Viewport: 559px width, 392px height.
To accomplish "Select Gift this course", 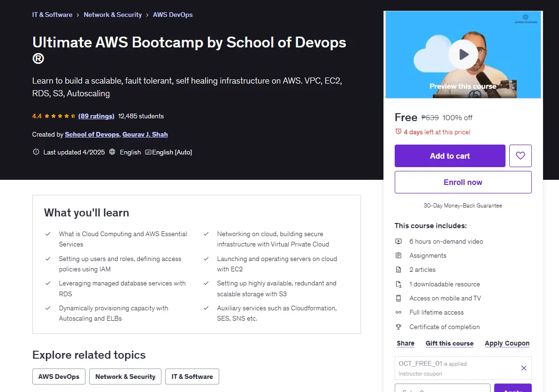I will [x=450, y=343].
